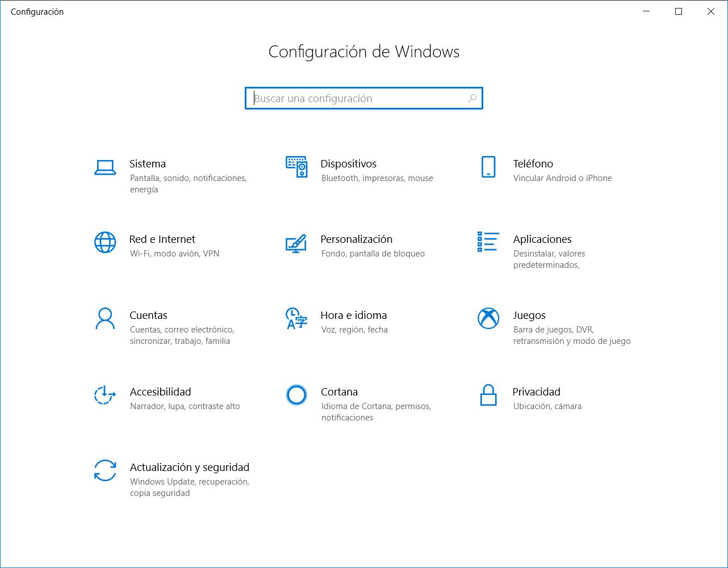Open the Sistema settings title link
This screenshot has height=568, width=728.
pos(148,164)
